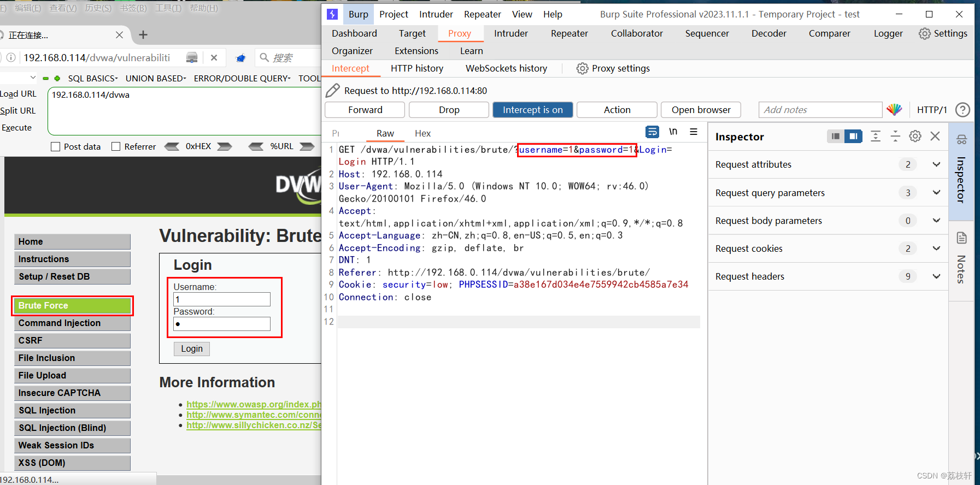Open the Intruder menu in menu bar
The height and width of the screenshot is (485, 980).
pos(436,14)
